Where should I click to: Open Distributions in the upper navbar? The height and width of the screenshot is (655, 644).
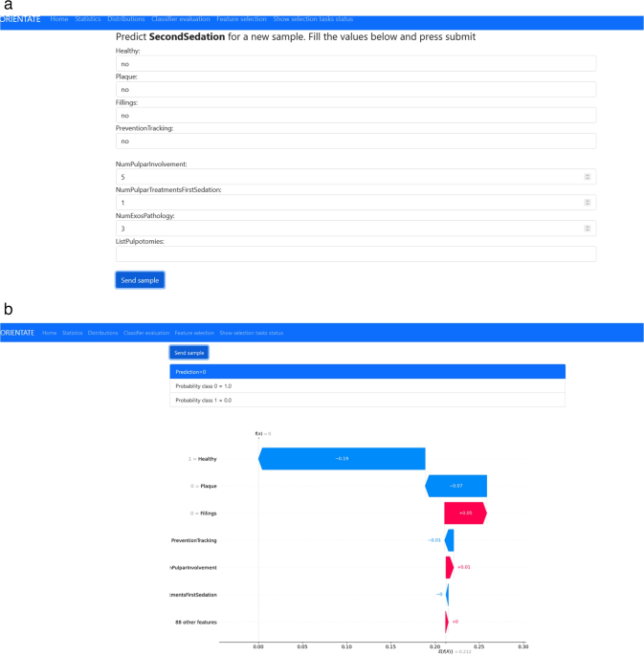pos(126,19)
